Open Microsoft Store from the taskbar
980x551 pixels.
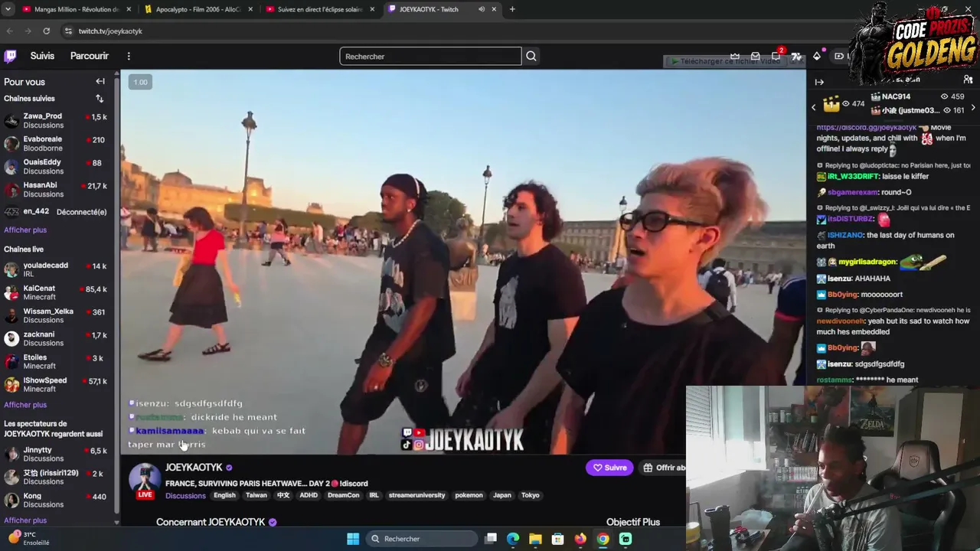click(x=558, y=539)
